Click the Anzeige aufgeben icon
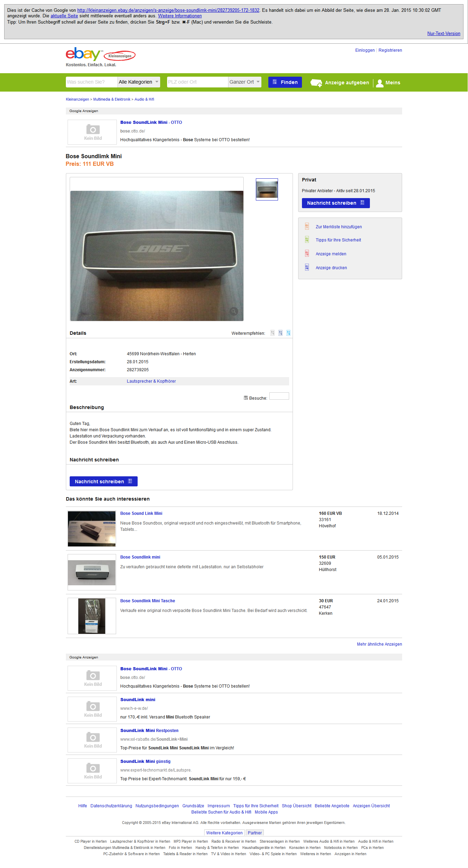This screenshot has width=468, height=868. tap(316, 83)
